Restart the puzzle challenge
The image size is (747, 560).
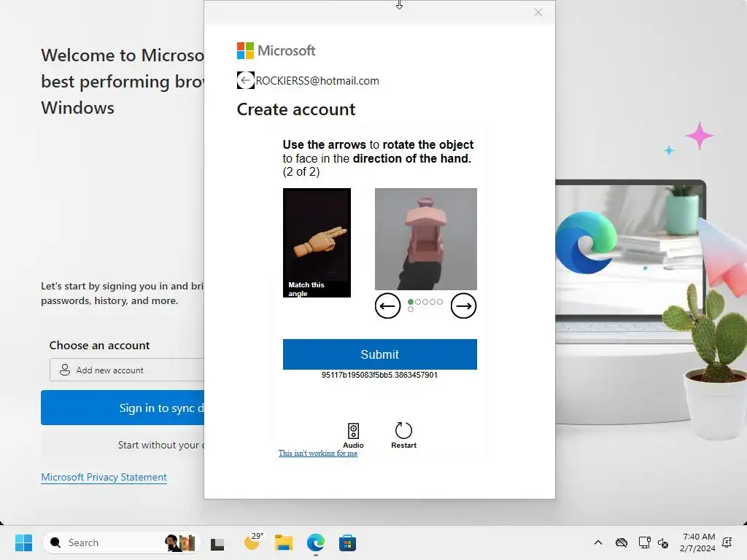click(x=403, y=435)
